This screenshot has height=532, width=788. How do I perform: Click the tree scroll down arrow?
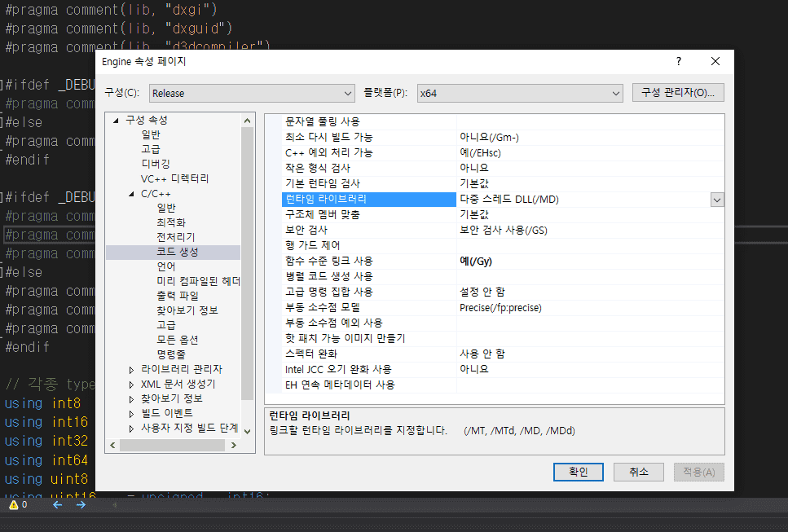coord(247,431)
